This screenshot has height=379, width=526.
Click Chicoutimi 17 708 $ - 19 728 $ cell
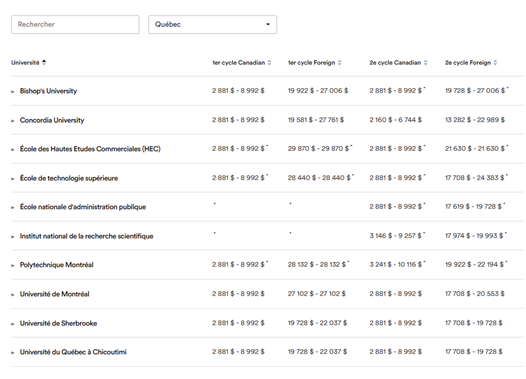pyautogui.click(x=474, y=352)
